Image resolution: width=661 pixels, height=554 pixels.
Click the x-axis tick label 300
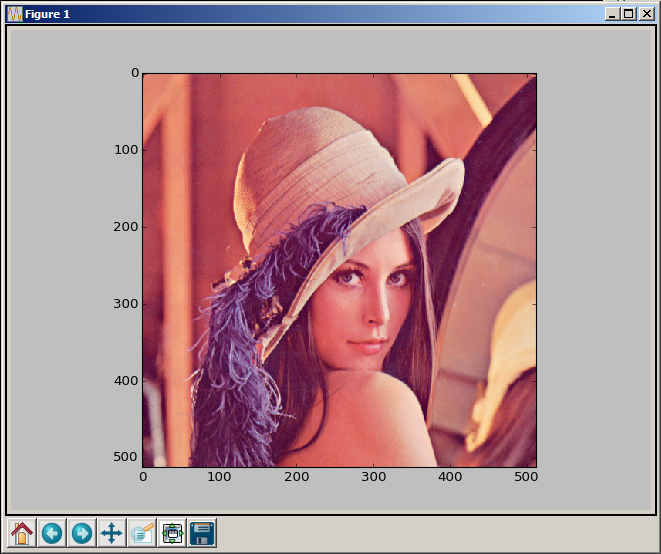pyautogui.click(x=373, y=477)
